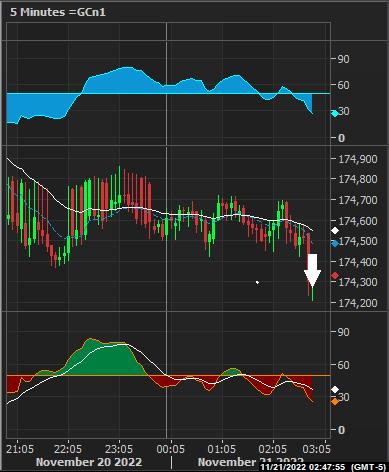389x472 pixels.
Task: Click the timestamp 11/21/2022 02:47:55 readout
Action: pos(303,467)
